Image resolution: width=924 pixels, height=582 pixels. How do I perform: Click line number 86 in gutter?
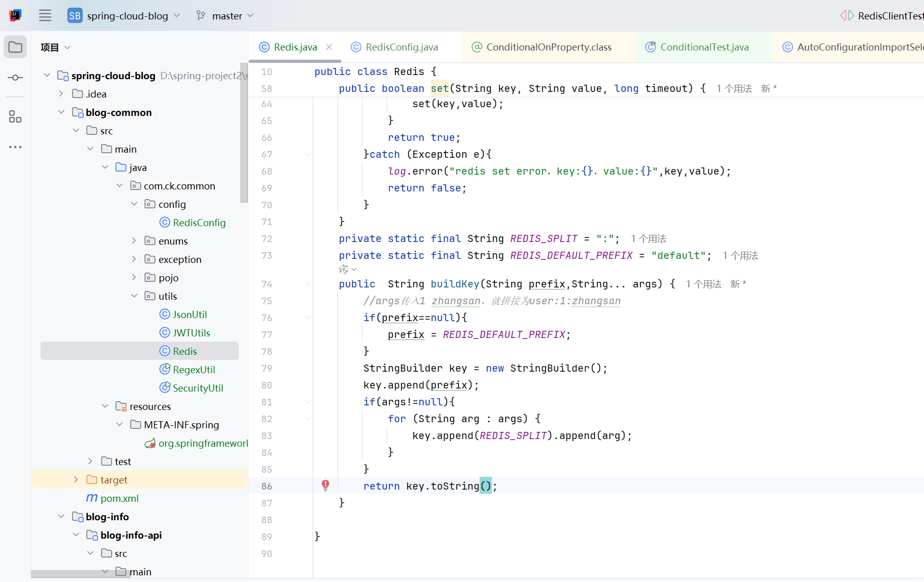tap(266, 486)
